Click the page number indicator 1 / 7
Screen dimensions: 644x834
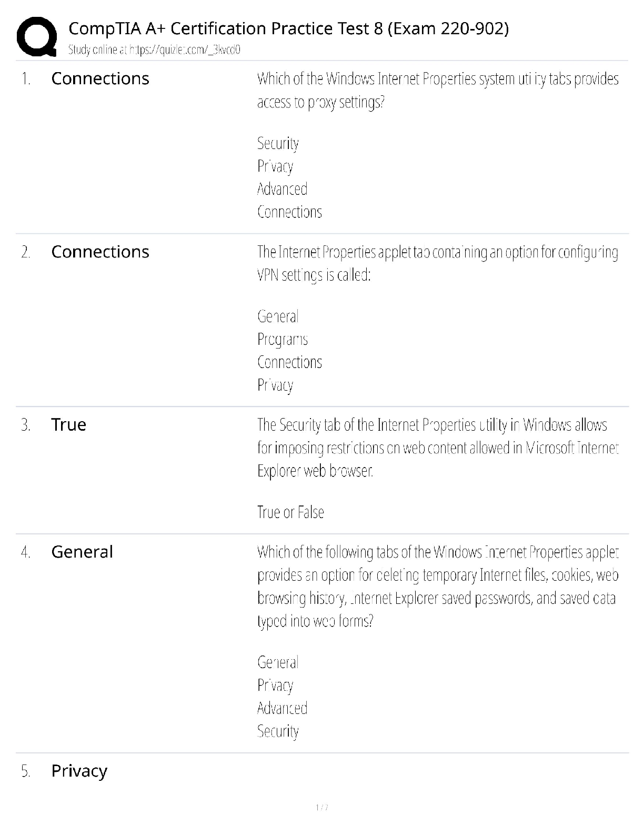(322, 807)
